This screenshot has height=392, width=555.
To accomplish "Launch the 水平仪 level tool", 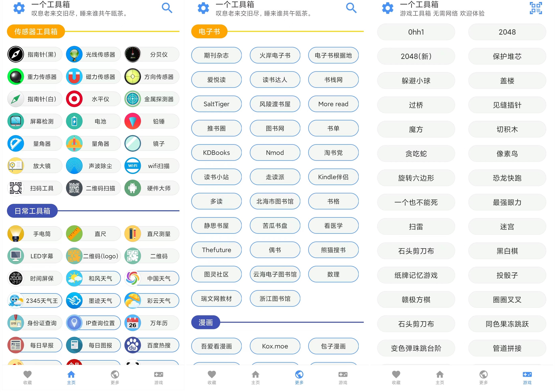I will coord(93,99).
